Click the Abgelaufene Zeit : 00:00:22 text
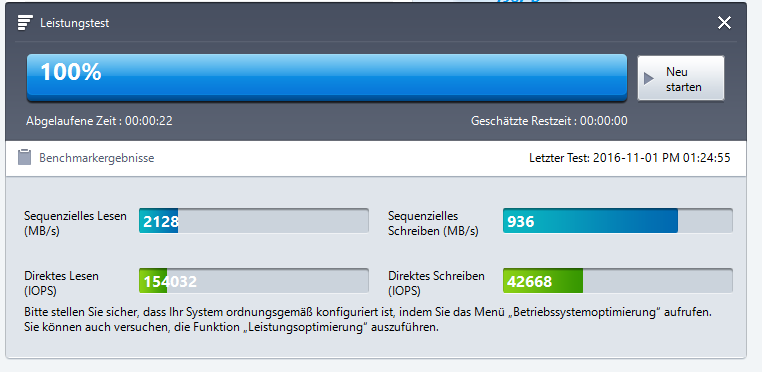 99,121
